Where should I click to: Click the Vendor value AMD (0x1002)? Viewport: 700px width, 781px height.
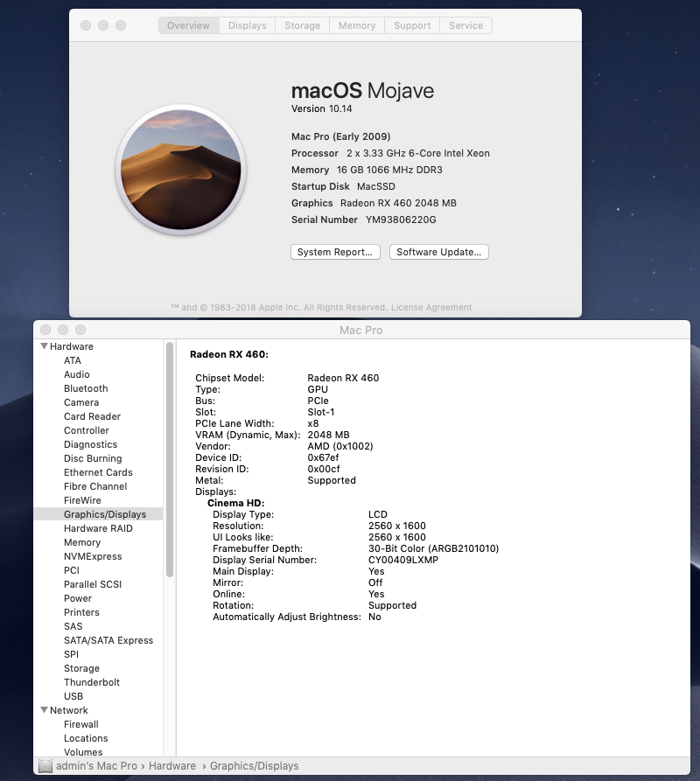click(340, 446)
